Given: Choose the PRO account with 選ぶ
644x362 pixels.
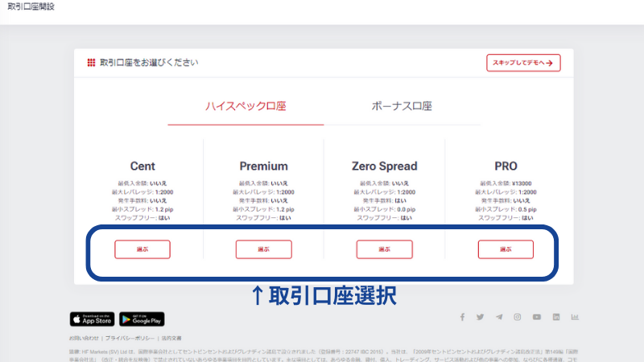Looking at the screenshot, I should click(x=506, y=249).
